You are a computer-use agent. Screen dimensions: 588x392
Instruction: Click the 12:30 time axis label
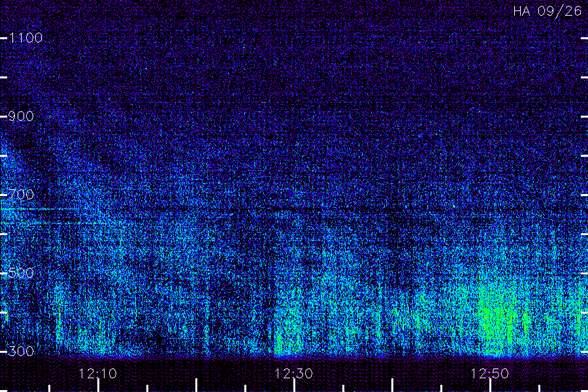pyautogui.click(x=293, y=374)
